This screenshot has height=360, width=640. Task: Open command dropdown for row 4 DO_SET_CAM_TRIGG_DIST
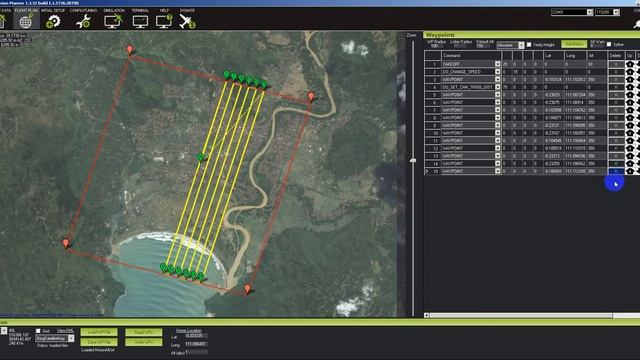(497, 87)
